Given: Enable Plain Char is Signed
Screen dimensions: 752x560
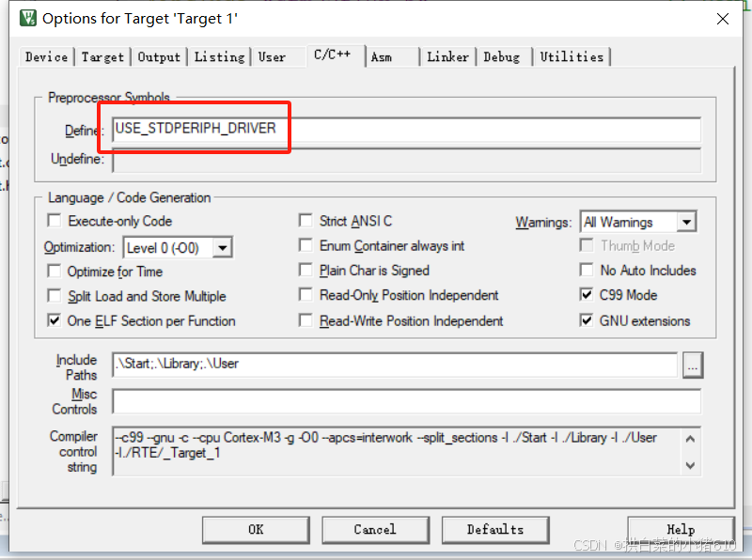Looking at the screenshot, I should point(305,271).
